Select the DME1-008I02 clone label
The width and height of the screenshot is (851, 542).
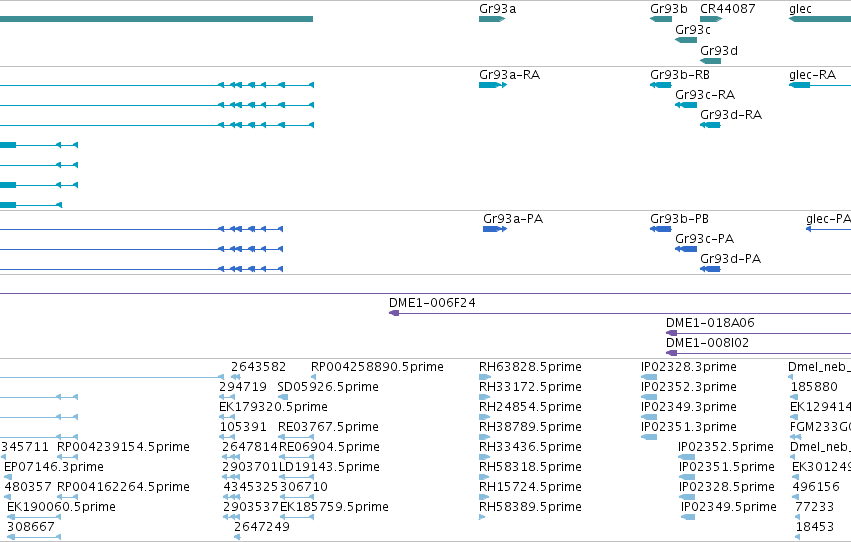coord(707,343)
